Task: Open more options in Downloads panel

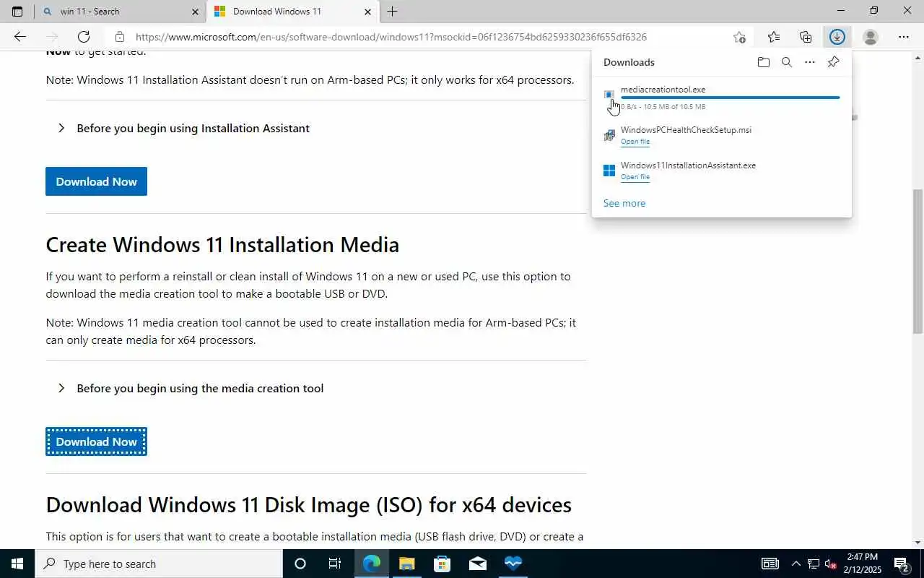Action: (x=810, y=62)
